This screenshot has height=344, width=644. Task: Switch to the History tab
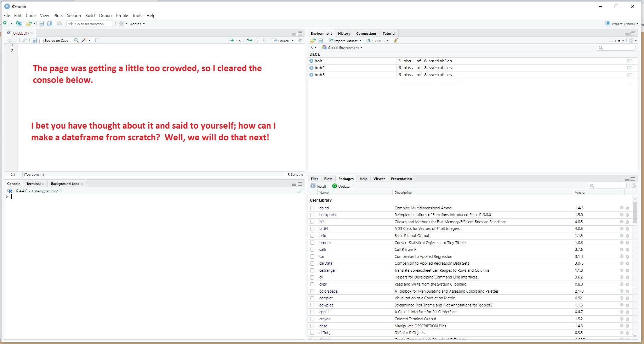344,34
